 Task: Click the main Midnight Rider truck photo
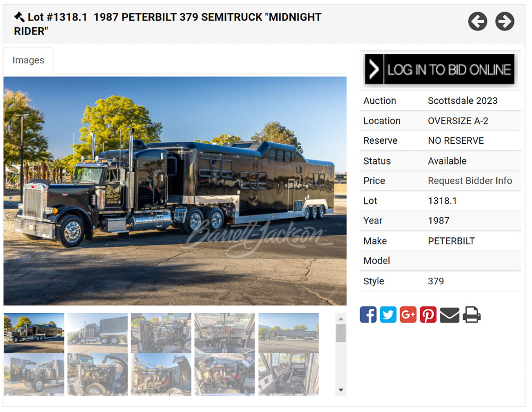click(175, 191)
